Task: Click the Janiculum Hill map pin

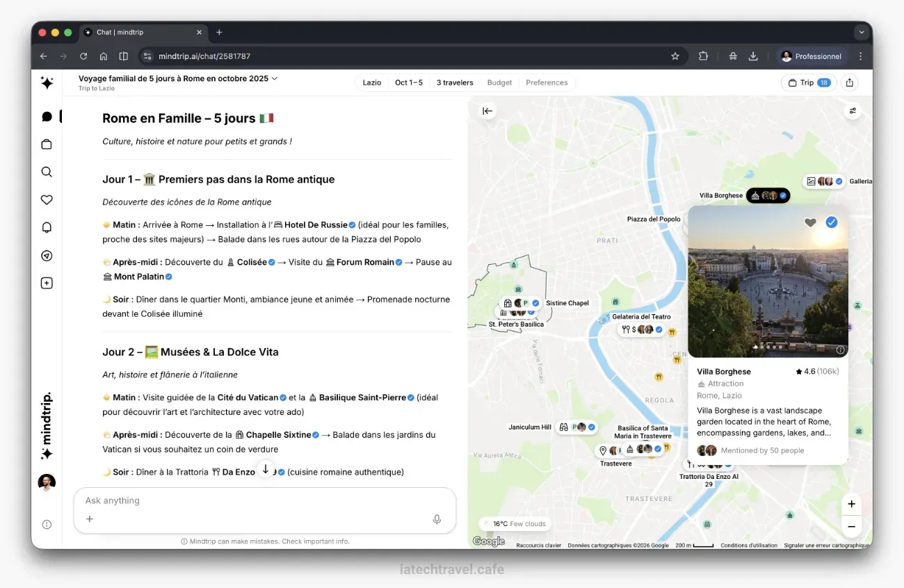Action: point(577,427)
